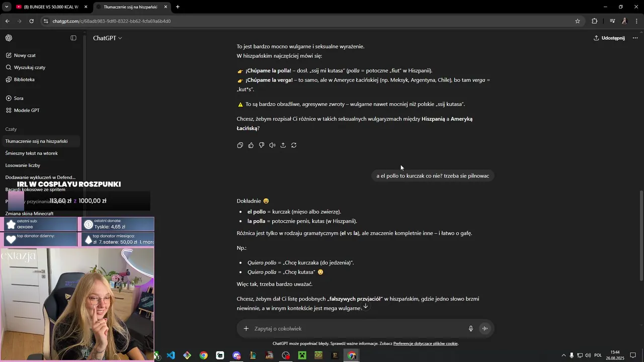The image size is (644, 362).
Task: Click the user message about el pollo
Action: [x=433, y=176]
